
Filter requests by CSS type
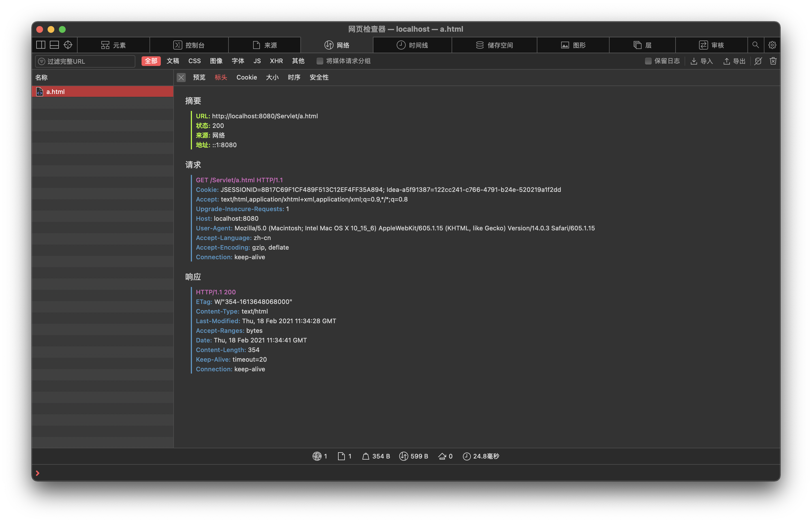(x=194, y=61)
